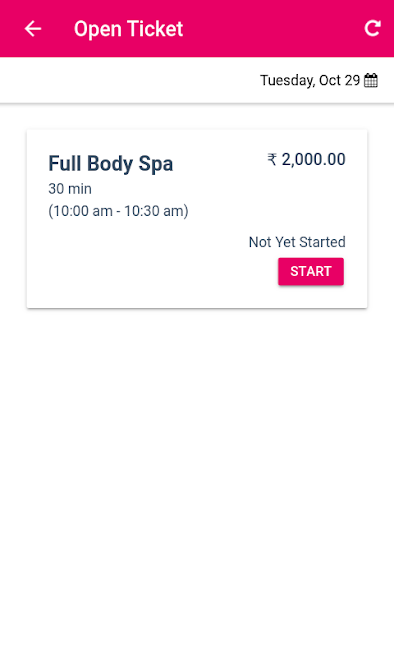
Task: Select the 30 min duration text
Action: tap(70, 189)
